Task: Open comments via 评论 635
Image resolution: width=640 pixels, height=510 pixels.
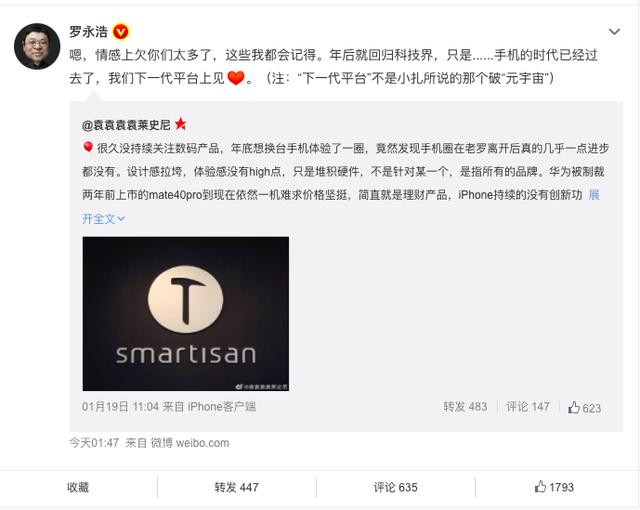Action: pos(396,487)
